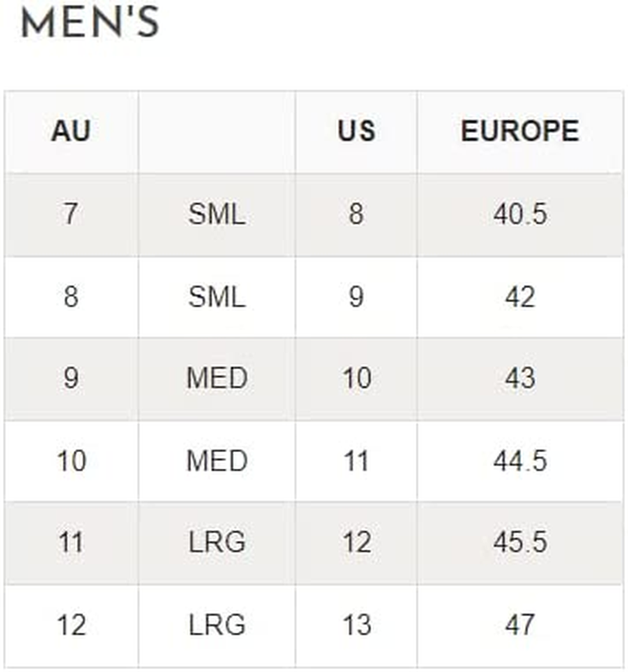Click the SML cell beside AU 7

pos(217,214)
